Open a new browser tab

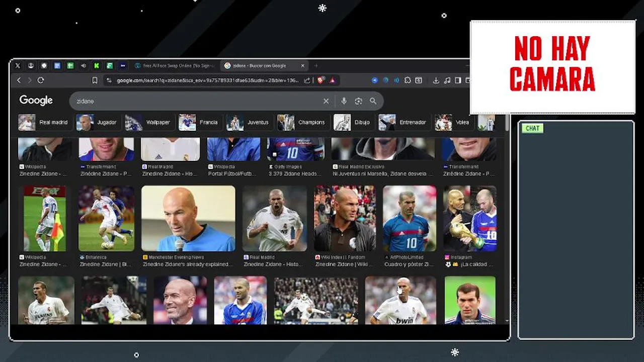pos(316,66)
